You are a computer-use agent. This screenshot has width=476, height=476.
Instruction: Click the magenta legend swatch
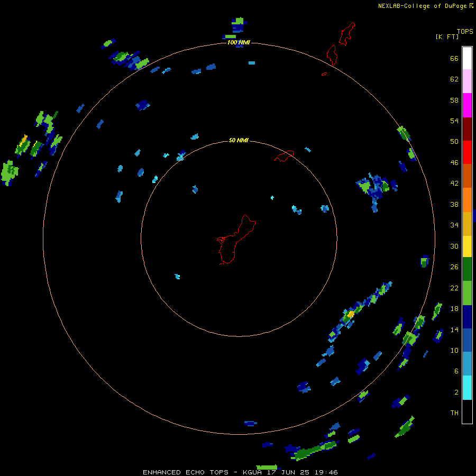[467, 105]
